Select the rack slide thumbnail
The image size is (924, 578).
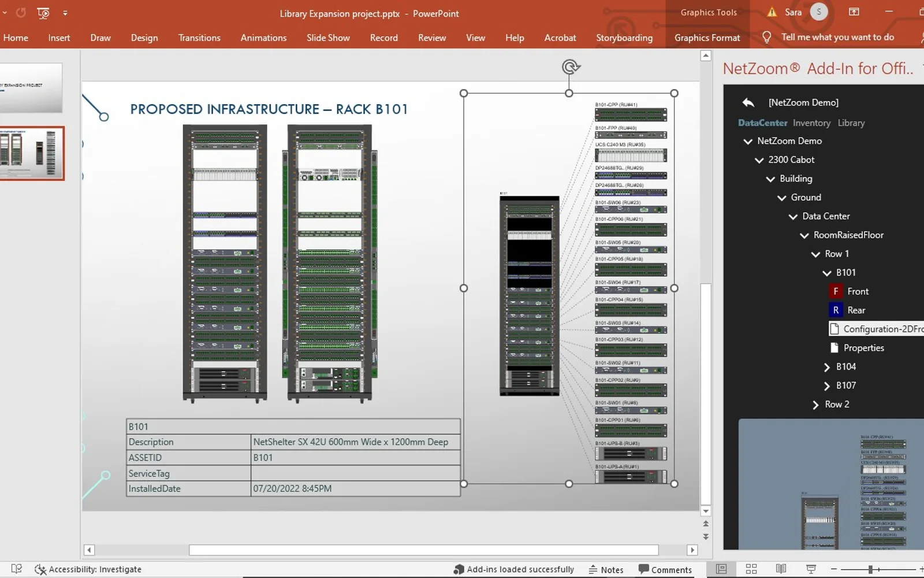coord(32,153)
